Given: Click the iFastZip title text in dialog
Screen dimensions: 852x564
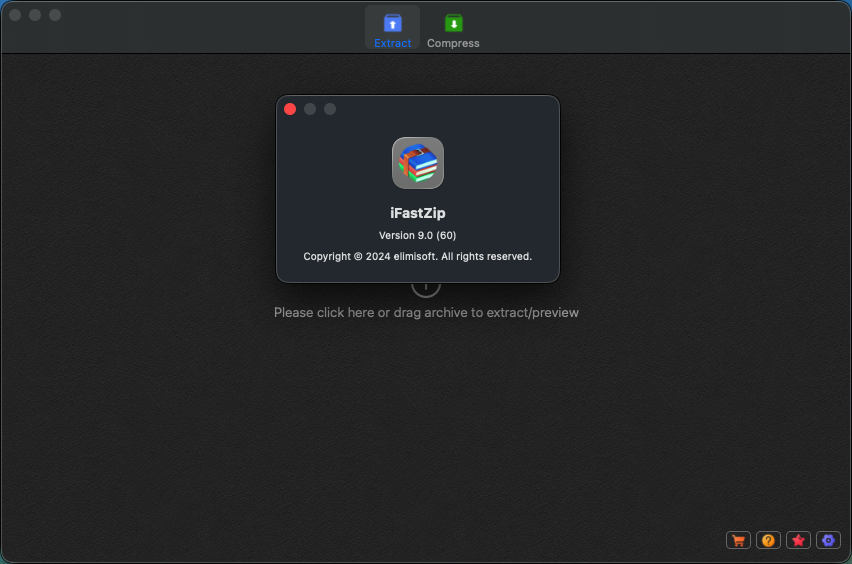Looking at the screenshot, I should point(417,213).
